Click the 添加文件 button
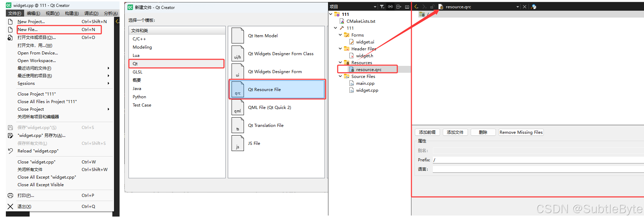Viewport: 644px width, 220px height. coord(455,132)
